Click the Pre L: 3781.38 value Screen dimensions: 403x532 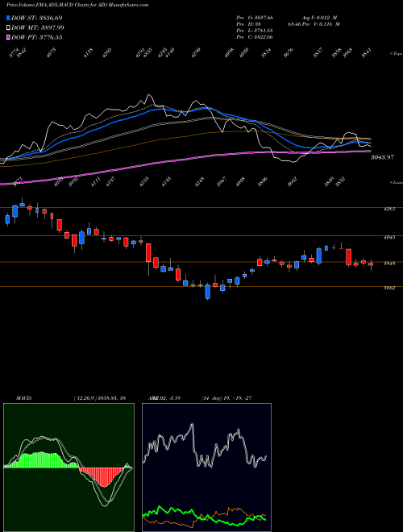255,31
